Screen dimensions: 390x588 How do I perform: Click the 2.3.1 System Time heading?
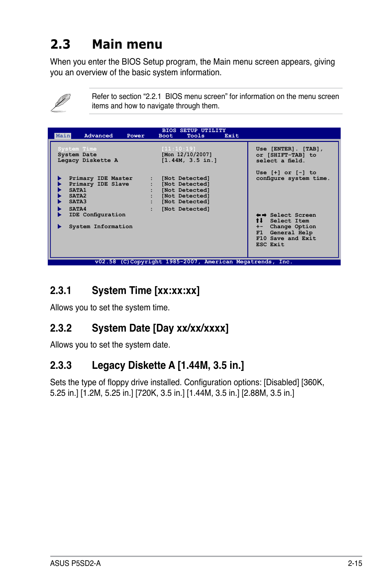tap(125, 291)
